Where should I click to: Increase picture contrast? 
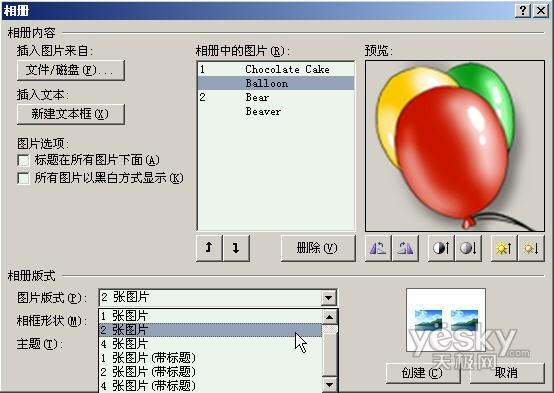point(441,248)
